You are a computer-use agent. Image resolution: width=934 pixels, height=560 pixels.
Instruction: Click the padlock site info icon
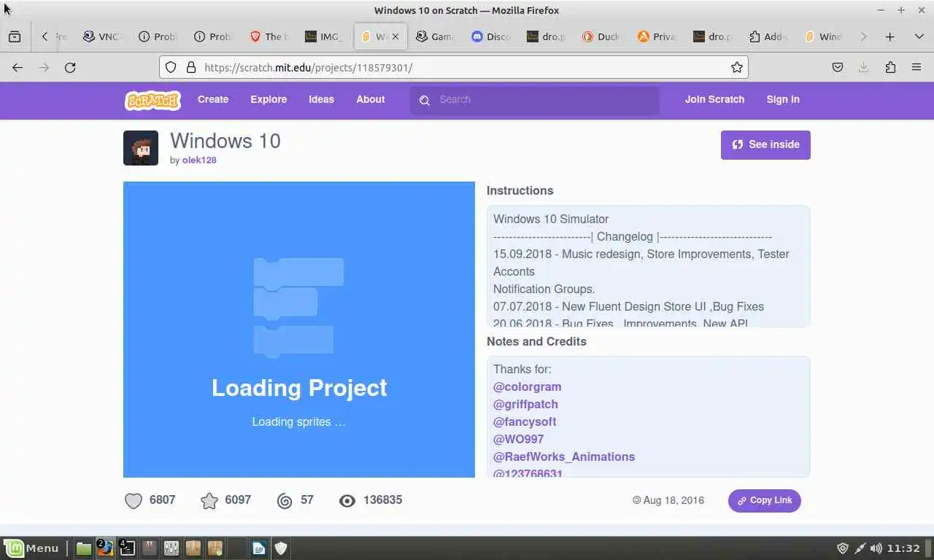pos(191,67)
